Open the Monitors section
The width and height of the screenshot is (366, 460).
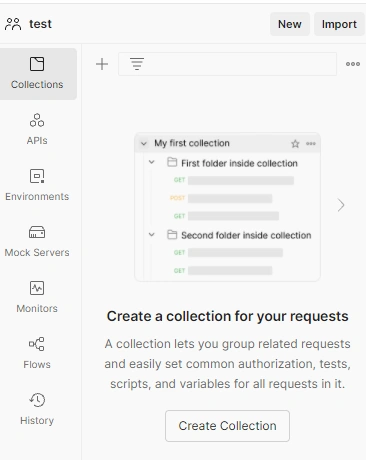pyautogui.click(x=37, y=298)
